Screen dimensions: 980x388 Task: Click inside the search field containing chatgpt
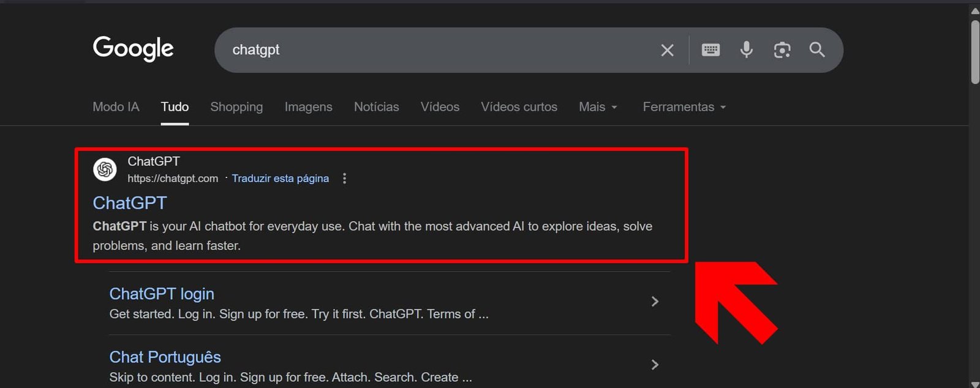(429, 50)
